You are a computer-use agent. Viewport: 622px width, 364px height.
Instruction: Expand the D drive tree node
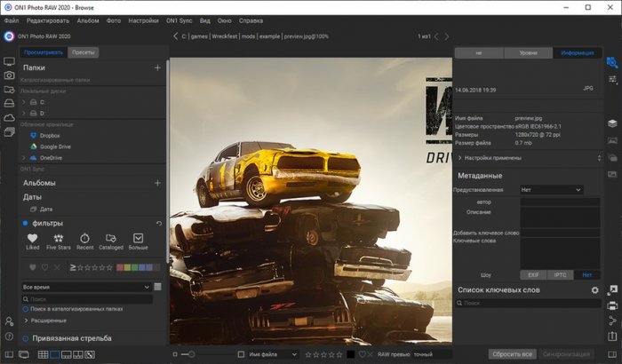[24, 114]
